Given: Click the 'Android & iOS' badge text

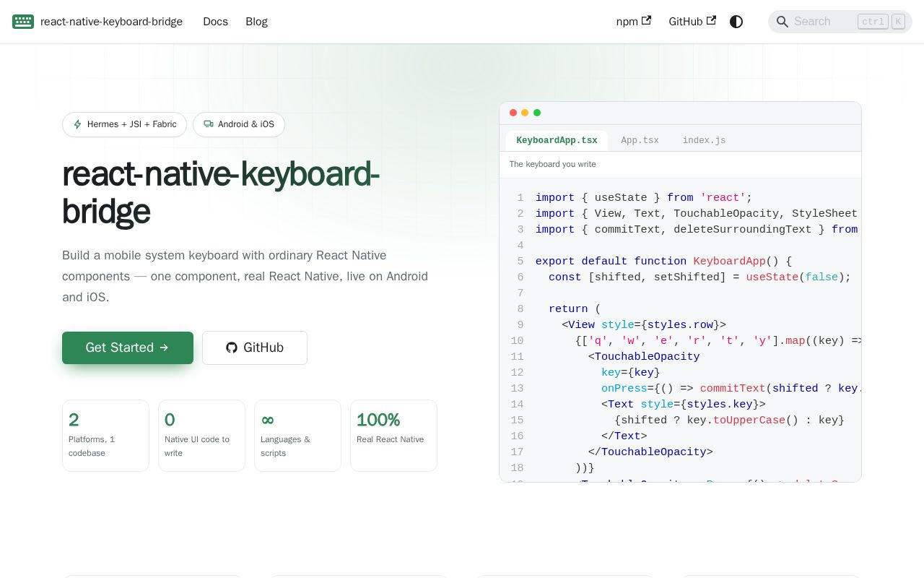Looking at the screenshot, I should click(246, 124).
